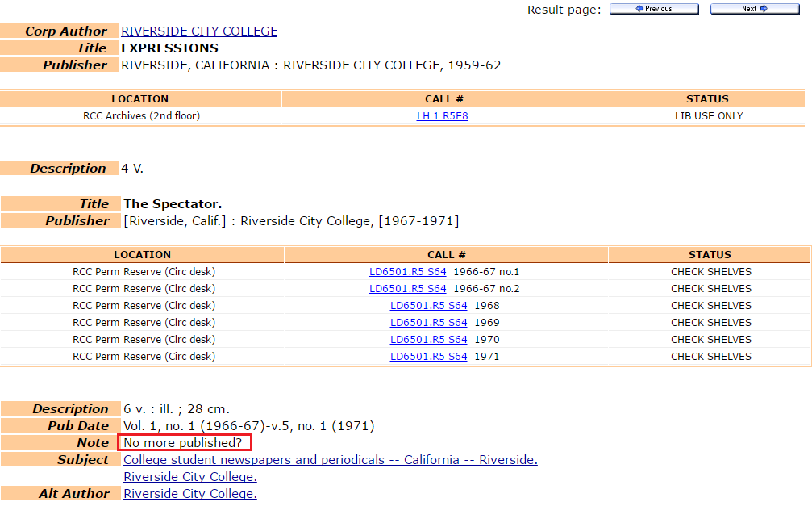The image size is (812, 506).
Task: Click CALL # header in Spectator table
Action: pos(447,254)
